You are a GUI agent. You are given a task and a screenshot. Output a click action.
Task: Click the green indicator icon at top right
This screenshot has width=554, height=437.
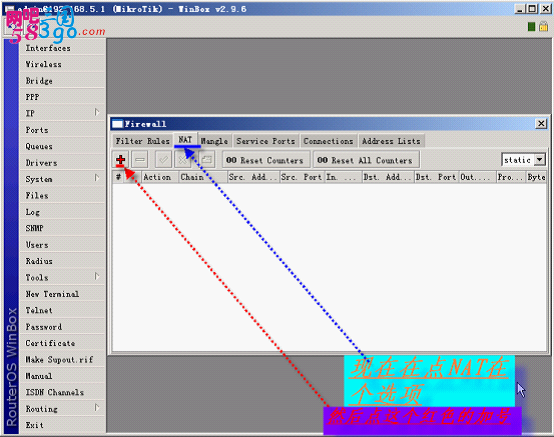[531, 26]
